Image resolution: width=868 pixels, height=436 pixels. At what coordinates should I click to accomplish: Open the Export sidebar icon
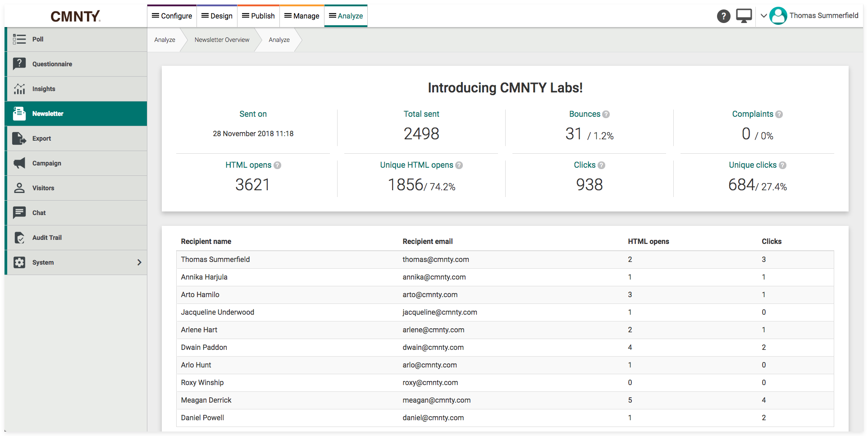pos(19,138)
